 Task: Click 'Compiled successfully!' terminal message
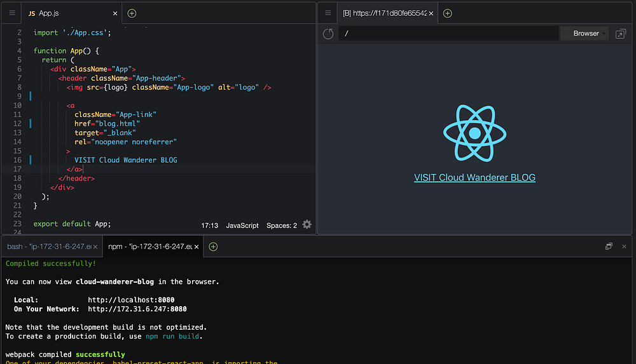(x=51, y=264)
